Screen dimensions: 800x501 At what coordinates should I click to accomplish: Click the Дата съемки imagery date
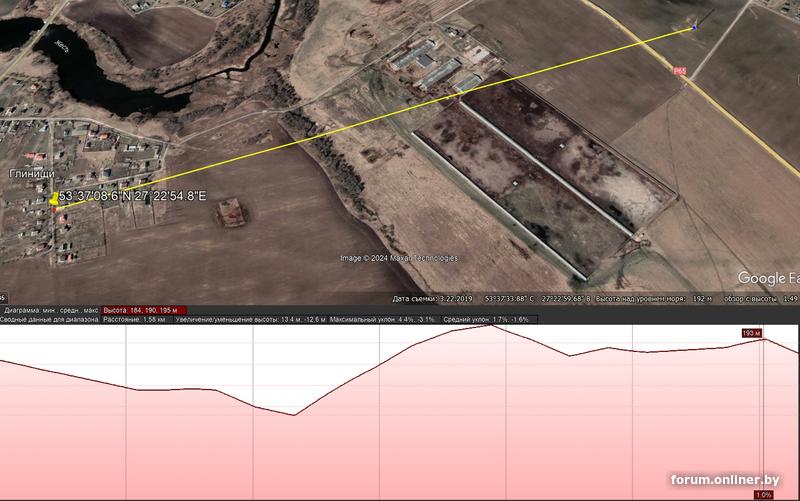click(435, 298)
